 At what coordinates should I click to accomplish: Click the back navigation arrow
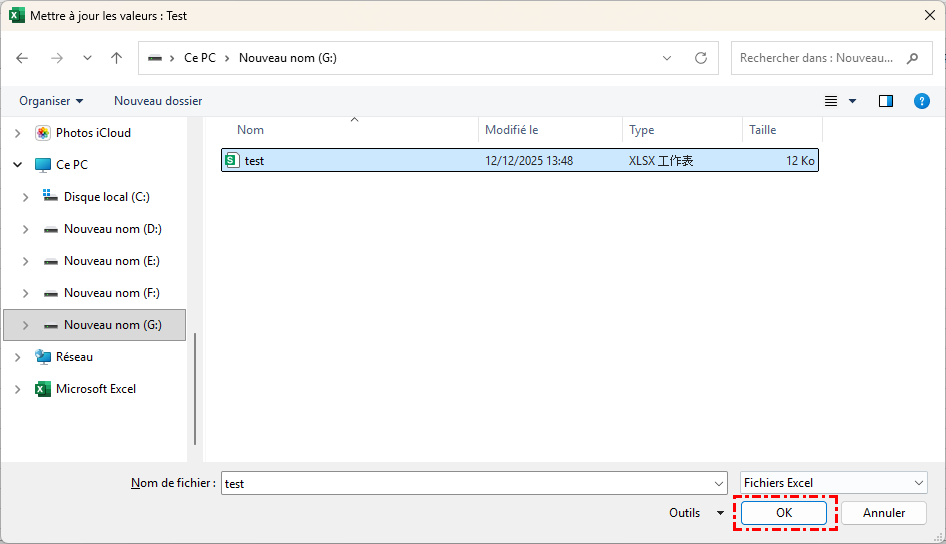23,58
